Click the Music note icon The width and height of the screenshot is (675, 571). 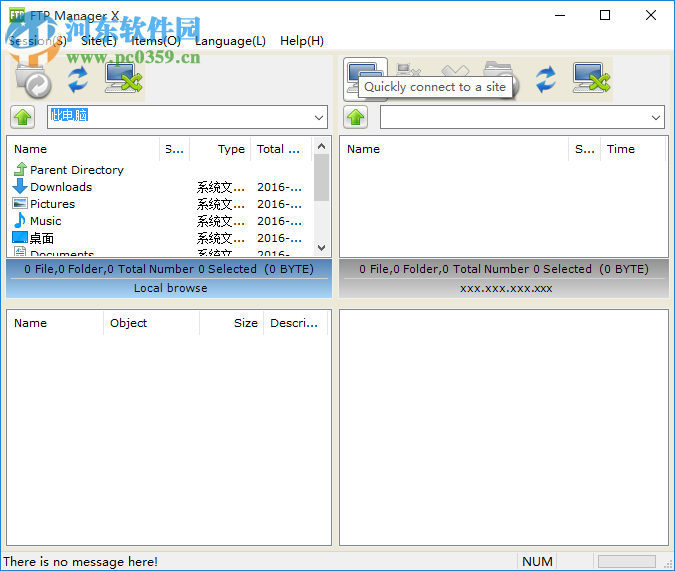[19, 220]
